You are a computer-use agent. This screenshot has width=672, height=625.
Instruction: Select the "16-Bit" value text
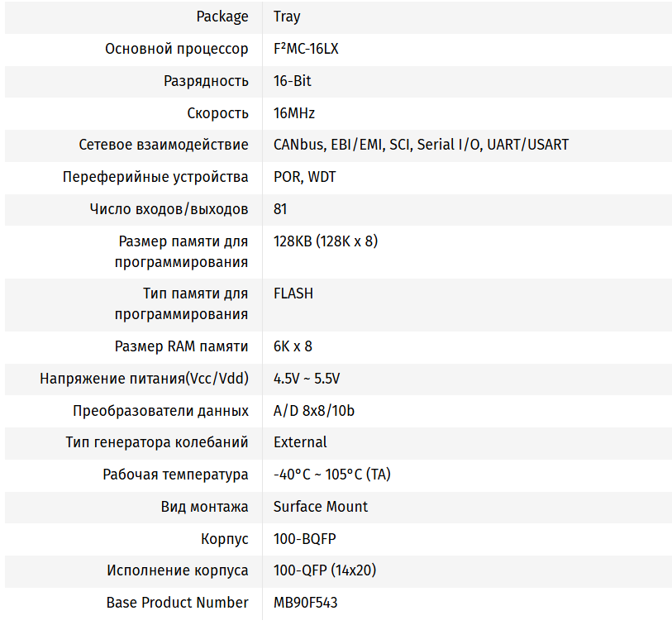click(x=293, y=81)
